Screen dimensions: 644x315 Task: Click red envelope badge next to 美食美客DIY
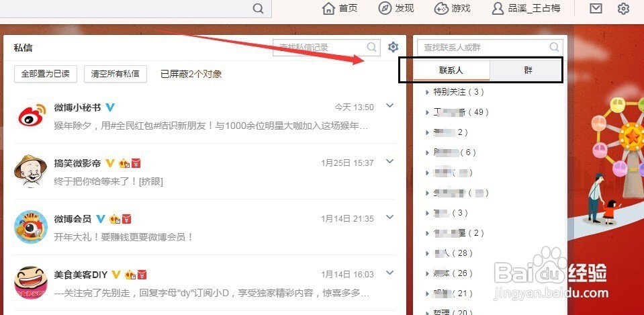click(x=142, y=275)
